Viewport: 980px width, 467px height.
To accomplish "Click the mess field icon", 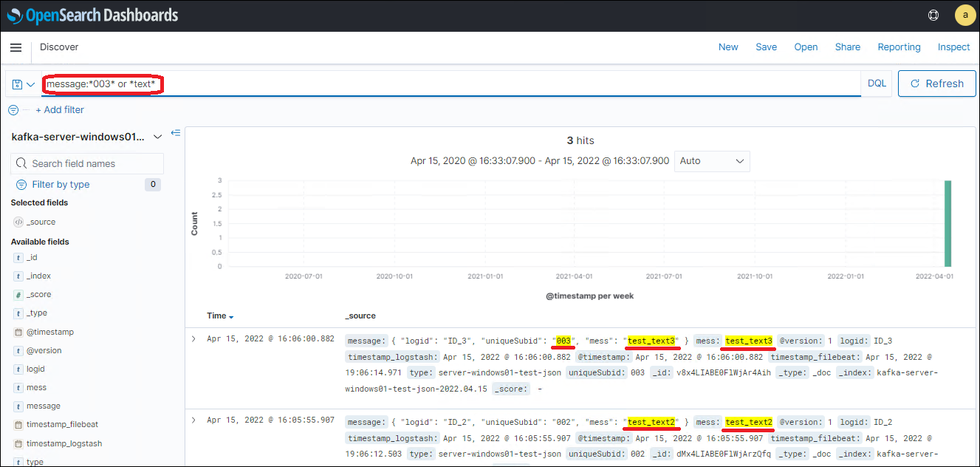I will 18,387.
